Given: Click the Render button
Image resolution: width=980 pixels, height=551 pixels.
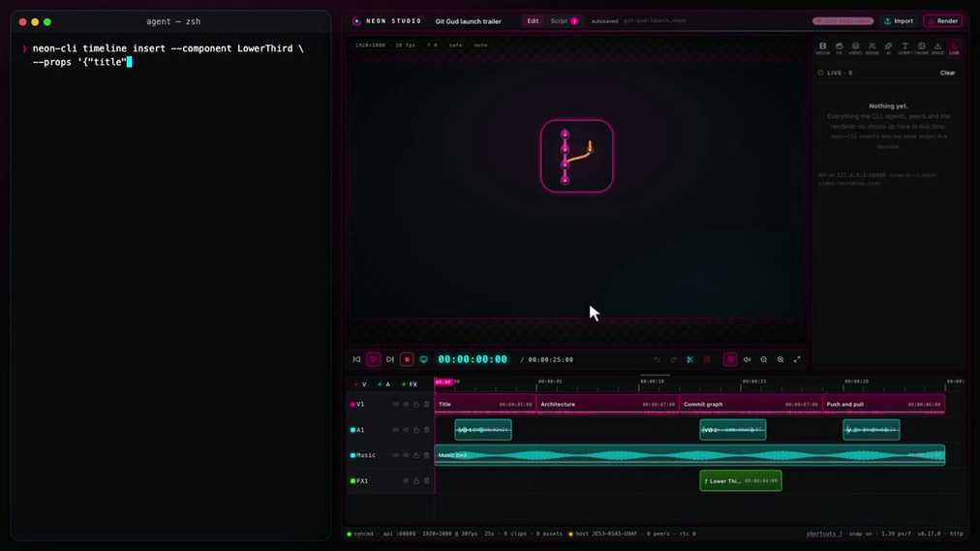Looking at the screenshot, I should [x=943, y=20].
